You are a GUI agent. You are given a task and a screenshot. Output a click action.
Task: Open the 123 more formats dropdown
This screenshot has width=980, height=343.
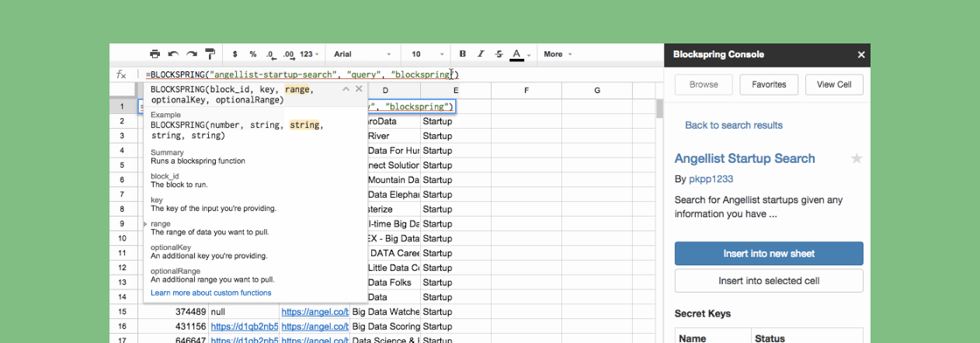point(309,54)
